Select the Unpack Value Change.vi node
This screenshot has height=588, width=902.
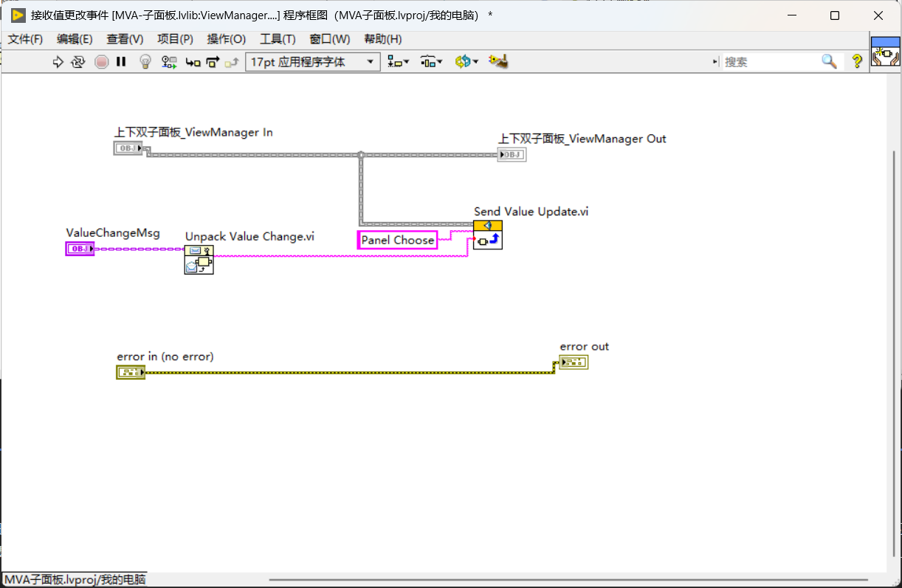(199, 260)
